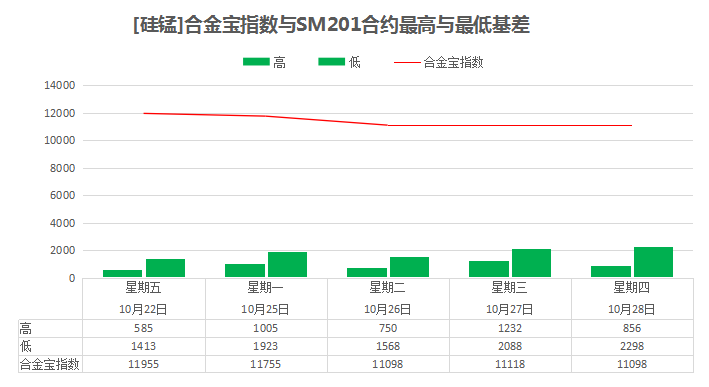Select the 低 bar for 10月22日
The width and height of the screenshot is (709, 387).
pyautogui.click(x=165, y=268)
